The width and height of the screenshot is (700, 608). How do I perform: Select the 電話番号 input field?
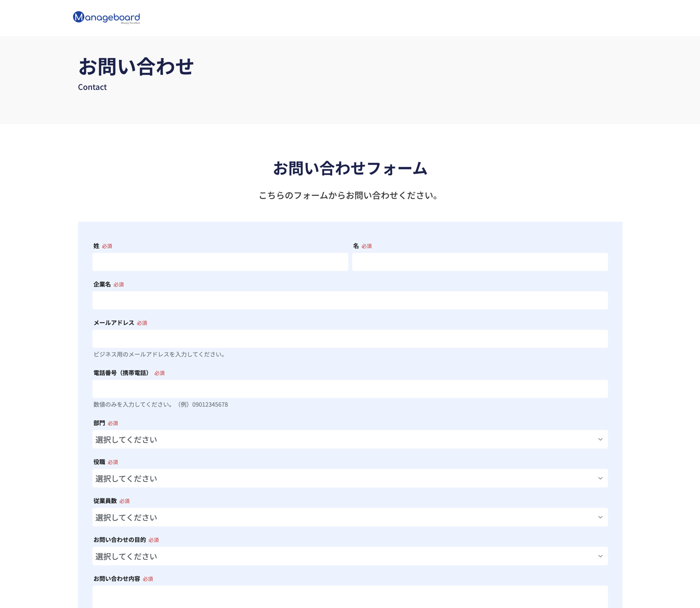click(350, 388)
